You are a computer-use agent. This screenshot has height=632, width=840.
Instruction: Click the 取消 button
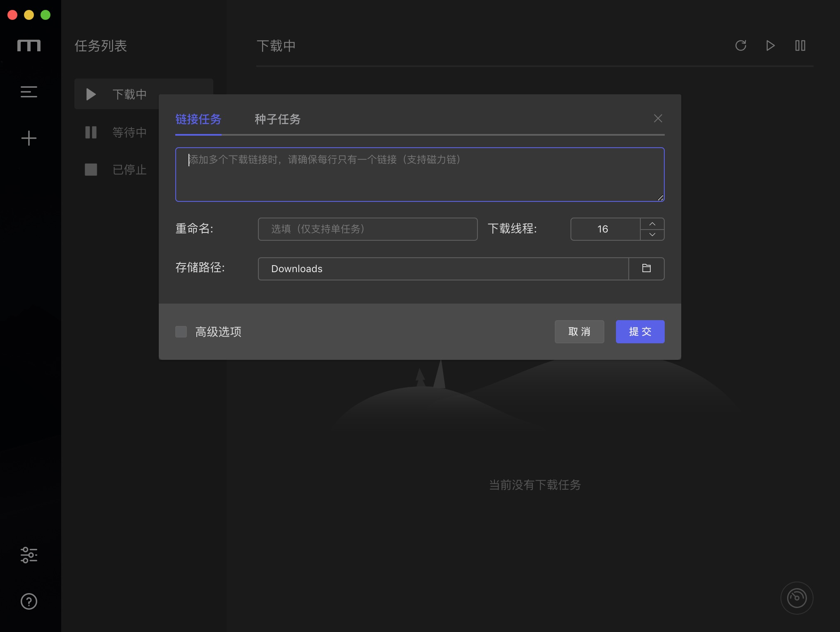click(579, 332)
